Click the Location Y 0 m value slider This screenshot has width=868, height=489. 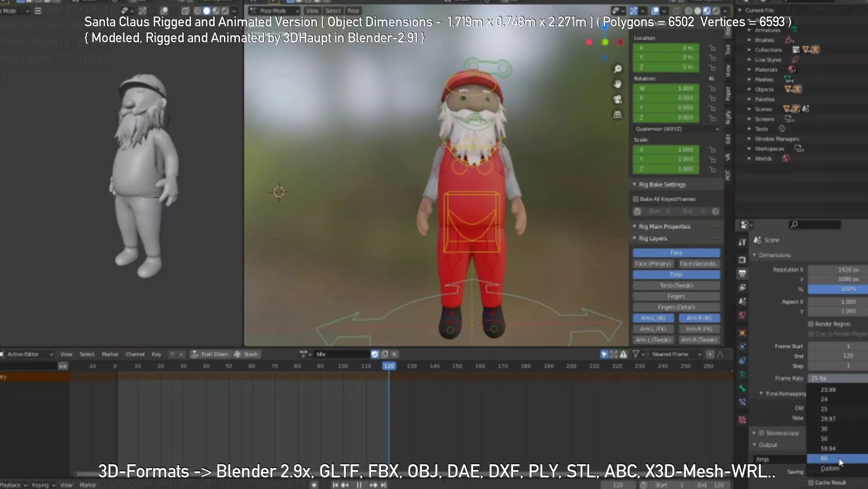tap(666, 57)
